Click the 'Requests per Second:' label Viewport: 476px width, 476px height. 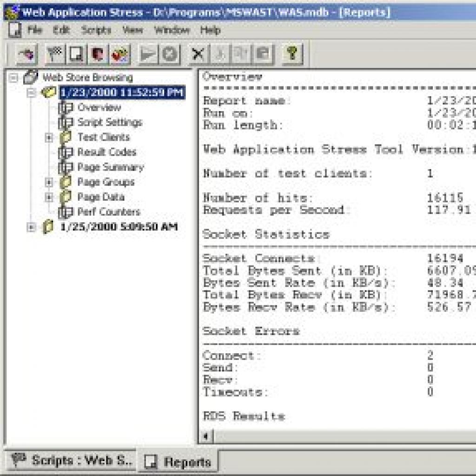click(277, 210)
